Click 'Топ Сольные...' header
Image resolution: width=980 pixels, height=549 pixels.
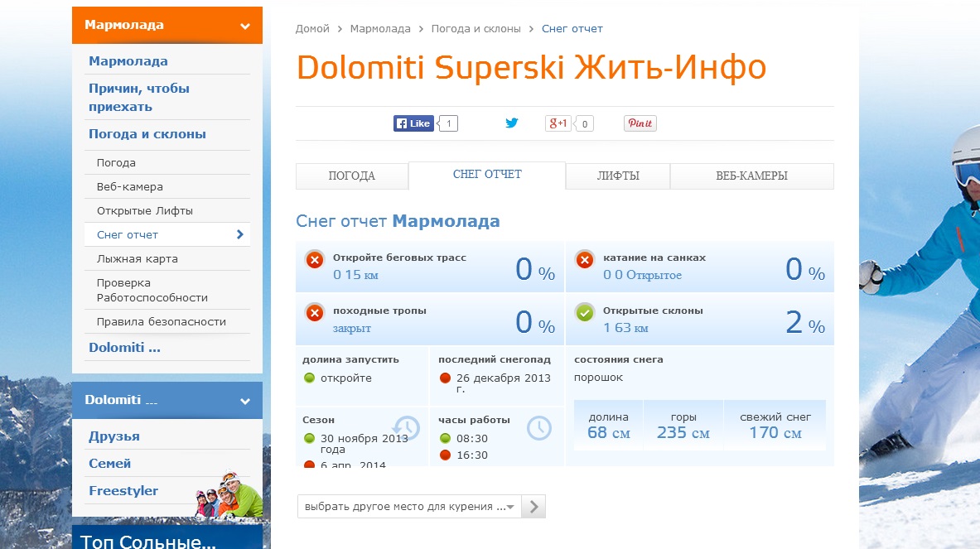pyautogui.click(x=148, y=542)
